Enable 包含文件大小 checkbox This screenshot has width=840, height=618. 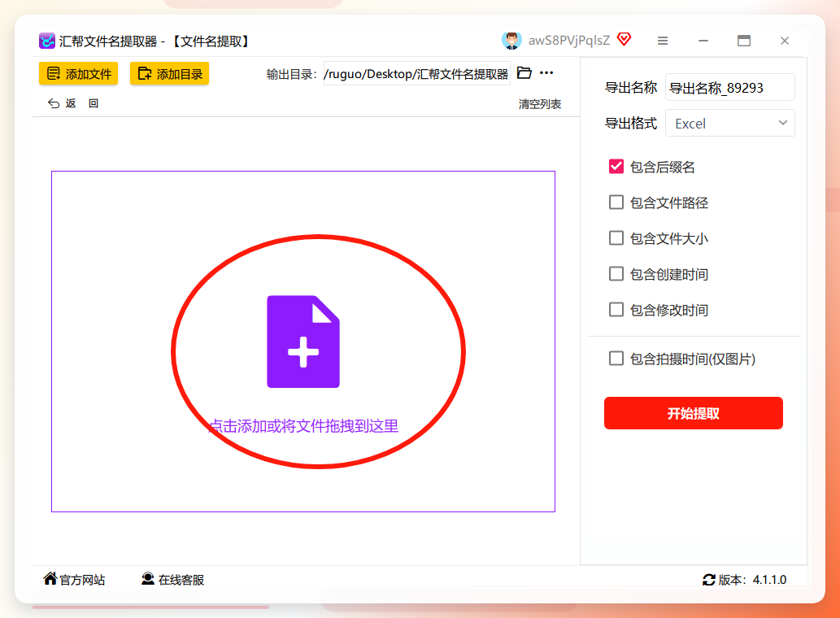[x=616, y=237]
